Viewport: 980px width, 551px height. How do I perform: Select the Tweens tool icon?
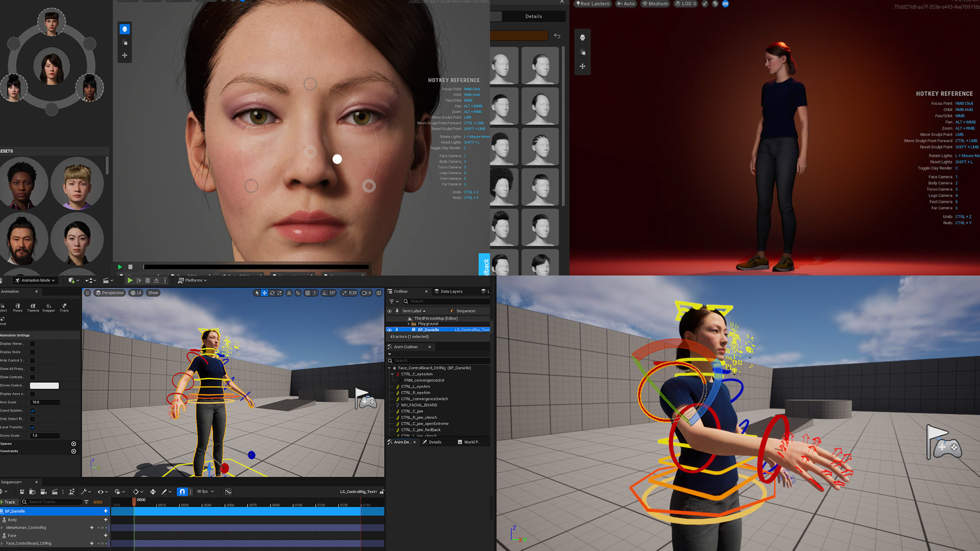tap(33, 307)
